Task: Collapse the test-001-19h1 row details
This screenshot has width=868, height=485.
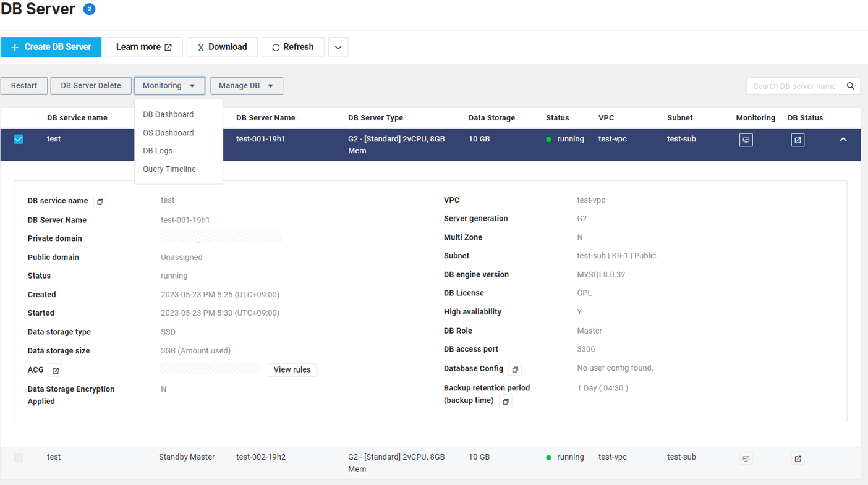Action: click(x=843, y=140)
